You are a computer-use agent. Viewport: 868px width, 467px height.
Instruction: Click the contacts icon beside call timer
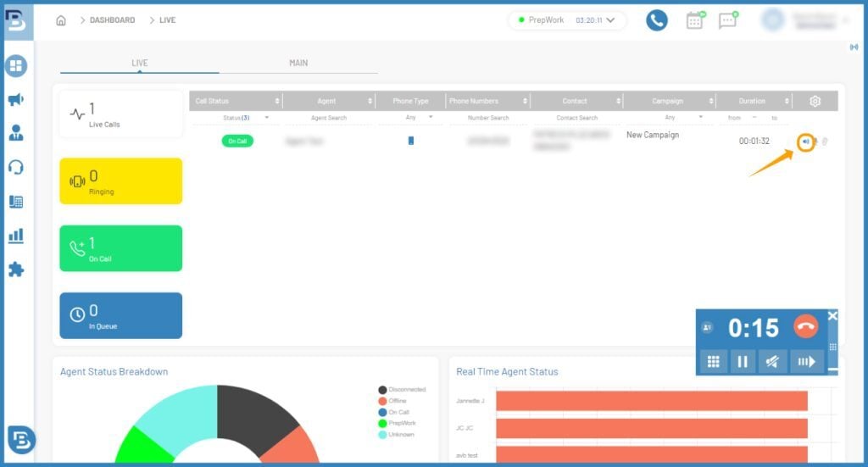pos(707,327)
